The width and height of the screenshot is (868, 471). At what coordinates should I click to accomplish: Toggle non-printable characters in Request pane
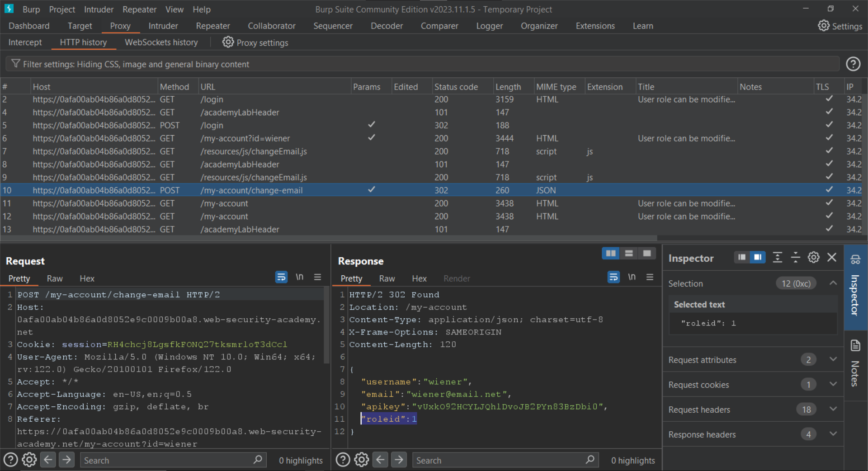tap(299, 277)
